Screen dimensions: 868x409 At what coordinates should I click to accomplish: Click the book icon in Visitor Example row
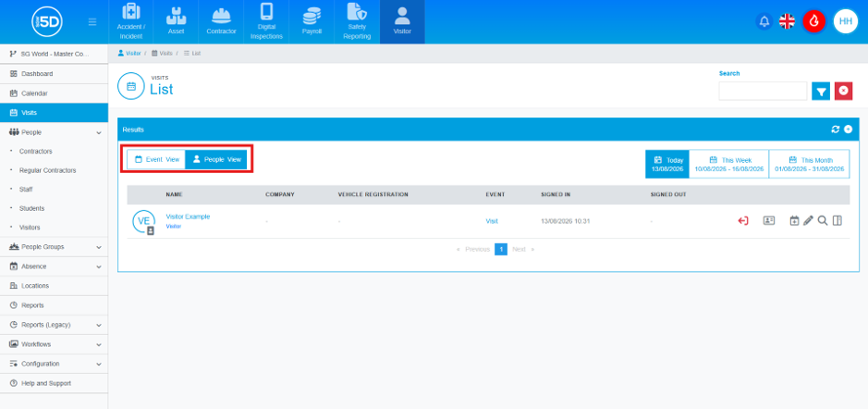[x=837, y=220]
